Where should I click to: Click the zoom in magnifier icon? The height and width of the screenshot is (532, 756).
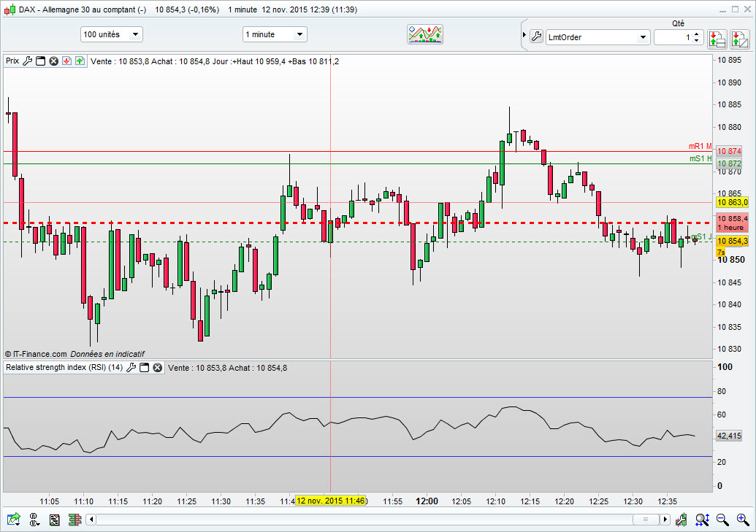pos(743,520)
